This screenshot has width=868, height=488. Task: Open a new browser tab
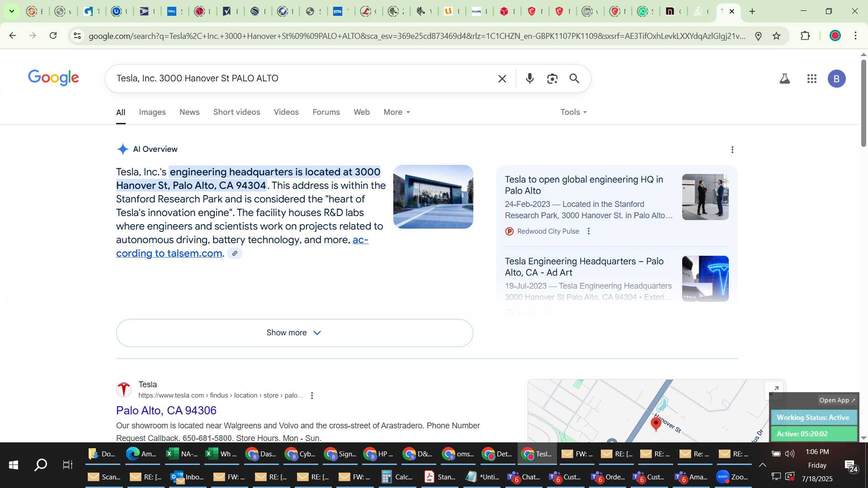point(752,11)
